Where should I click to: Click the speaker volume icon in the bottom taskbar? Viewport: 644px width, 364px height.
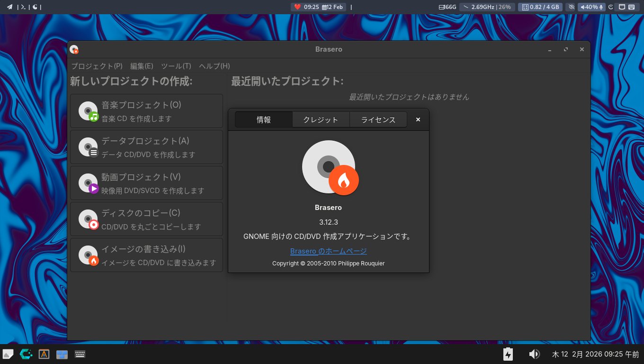pyautogui.click(x=534, y=354)
